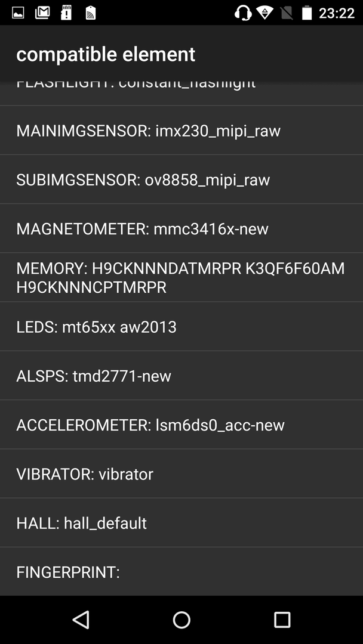This screenshot has height=644, width=363.
Task: Select the ACCELEROMETER lsm6ds0_acc-new row
Action: pos(181,425)
